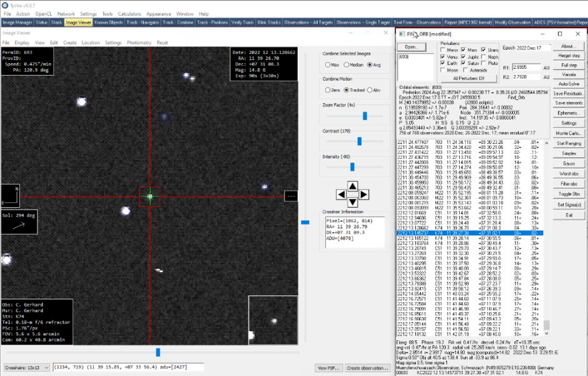Click the Contrast slider handle
Viewport: 588px width, 376px height.
[x=359, y=141]
